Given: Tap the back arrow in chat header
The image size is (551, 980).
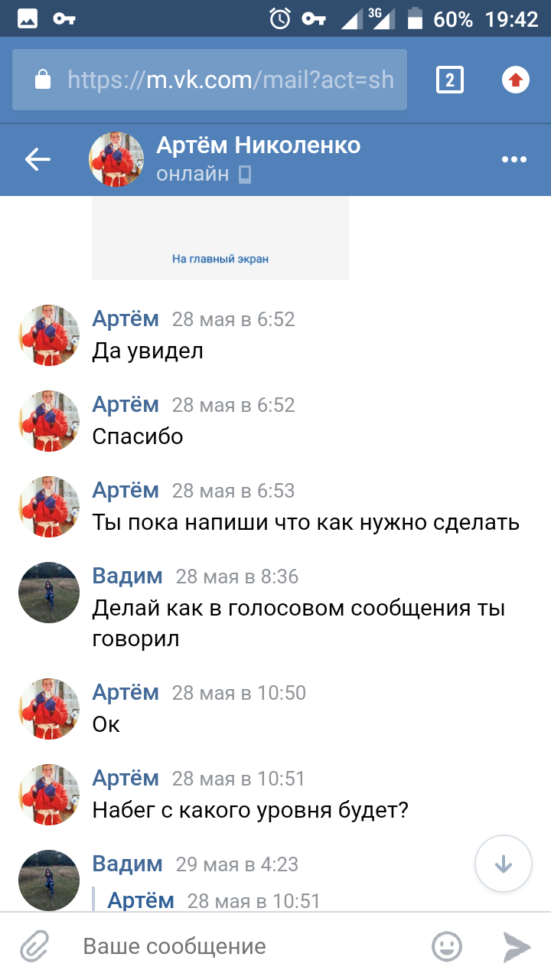Looking at the screenshot, I should coord(37,159).
